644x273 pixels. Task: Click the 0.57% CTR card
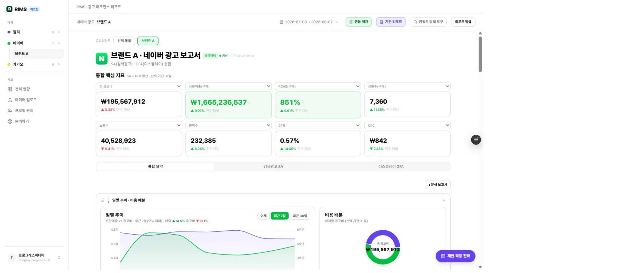318,144
